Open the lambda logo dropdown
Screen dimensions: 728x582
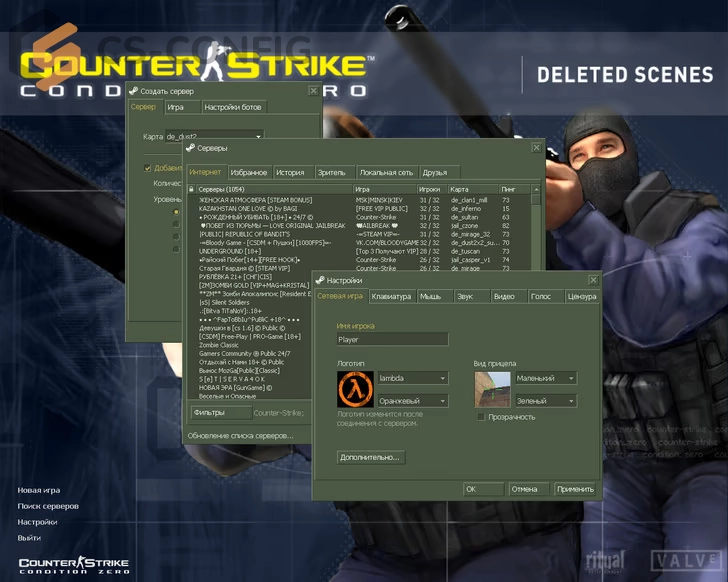click(413, 378)
